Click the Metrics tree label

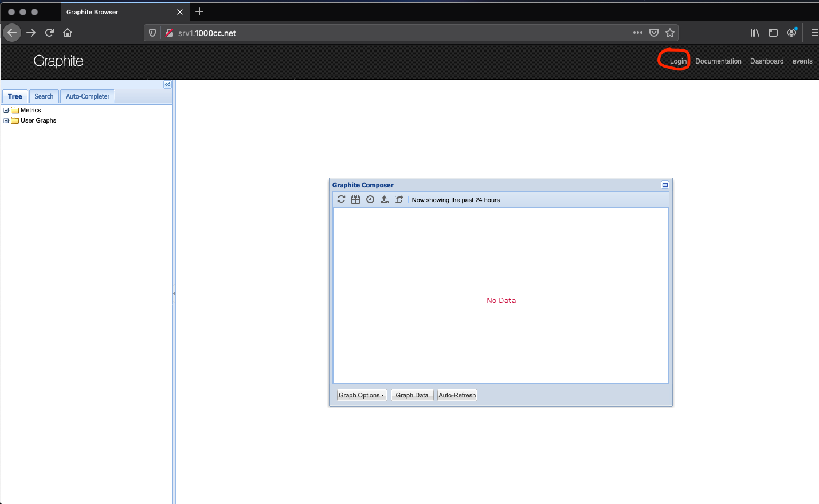click(x=31, y=110)
